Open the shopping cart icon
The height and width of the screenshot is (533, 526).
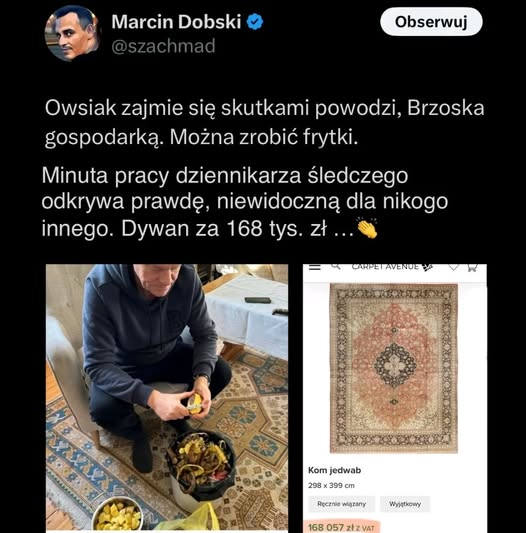[472, 268]
